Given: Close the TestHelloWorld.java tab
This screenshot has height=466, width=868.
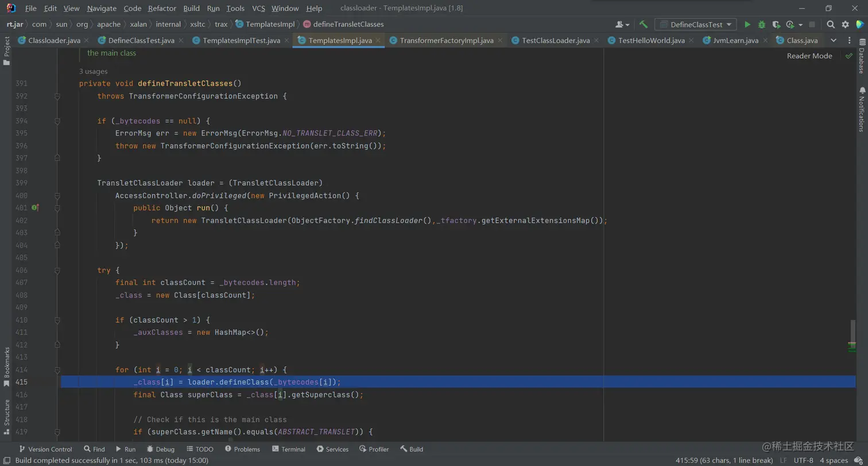Looking at the screenshot, I should [692, 40].
